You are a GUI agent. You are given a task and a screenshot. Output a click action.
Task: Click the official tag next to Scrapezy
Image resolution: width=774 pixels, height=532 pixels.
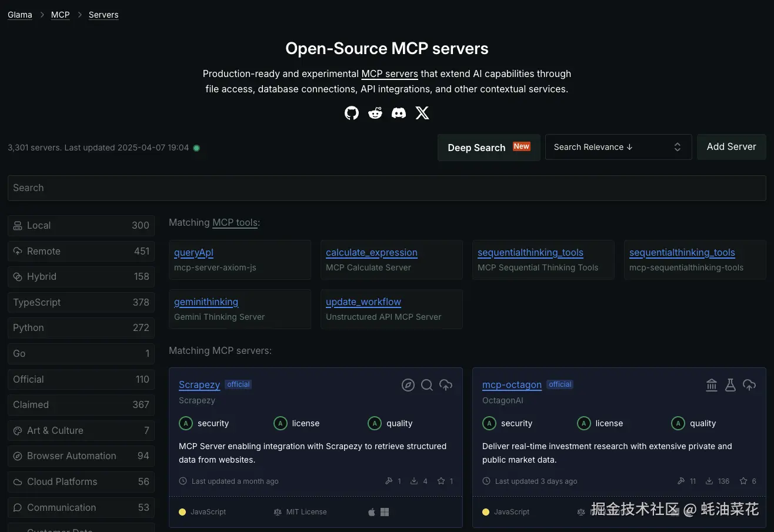tap(238, 384)
